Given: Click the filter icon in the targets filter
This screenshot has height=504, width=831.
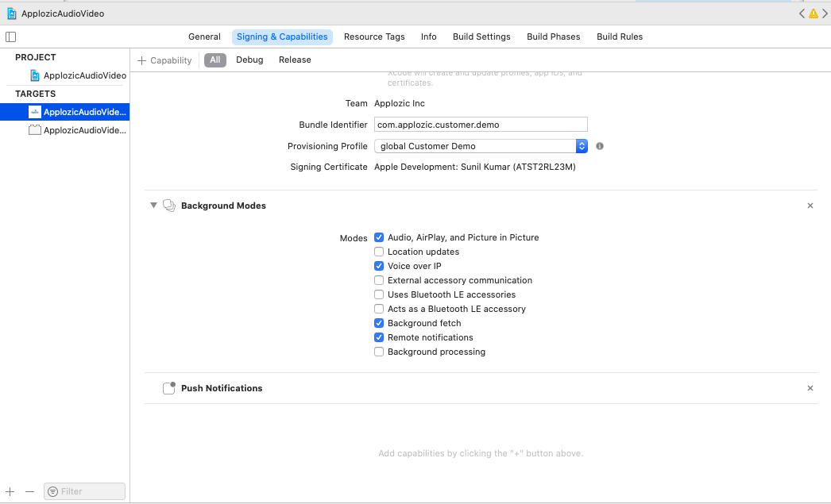Looking at the screenshot, I should point(53,491).
